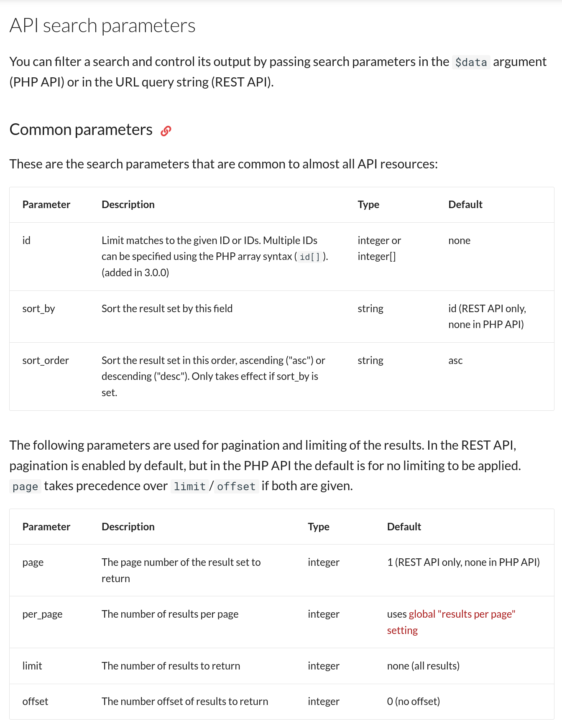The width and height of the screenshot is (562, 728).
Task: Click the anchor link icon beside Common parameters
Action: [x=166, y=131]
